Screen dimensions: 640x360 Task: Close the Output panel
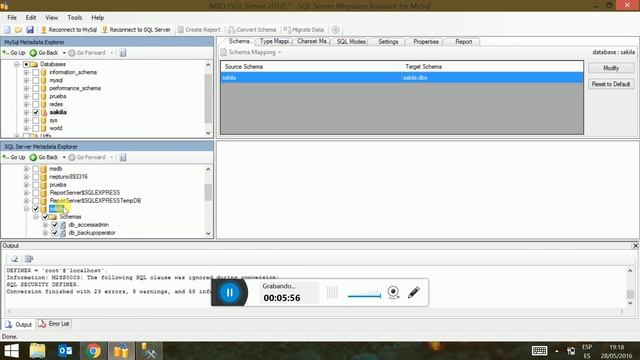[x=635, y=246]
